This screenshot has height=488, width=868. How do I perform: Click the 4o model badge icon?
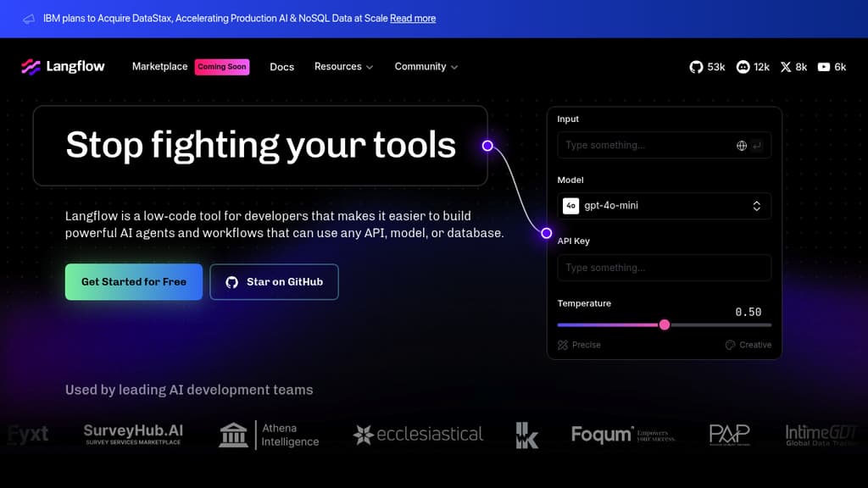point(570,205)
